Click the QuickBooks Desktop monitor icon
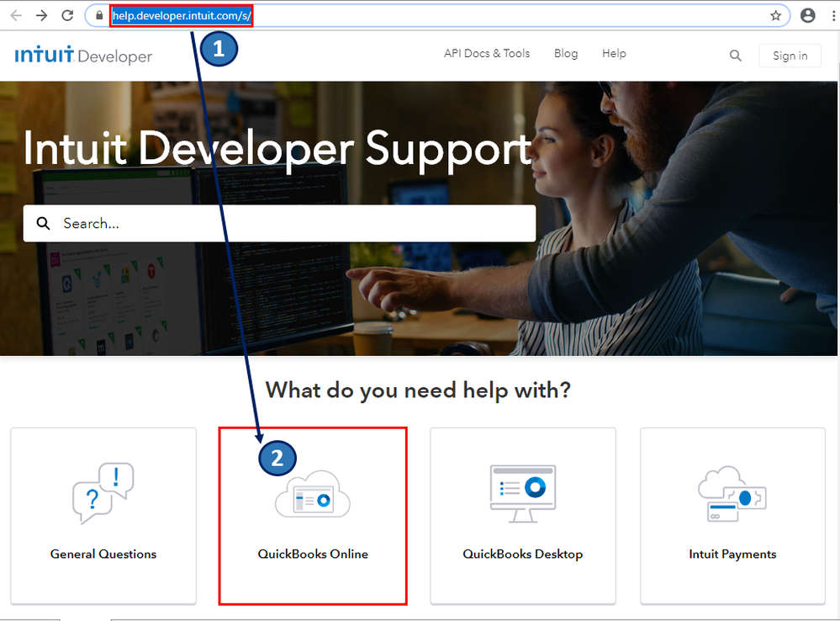The width and height of the screenshot is (840, 621). tap(523, 494)
